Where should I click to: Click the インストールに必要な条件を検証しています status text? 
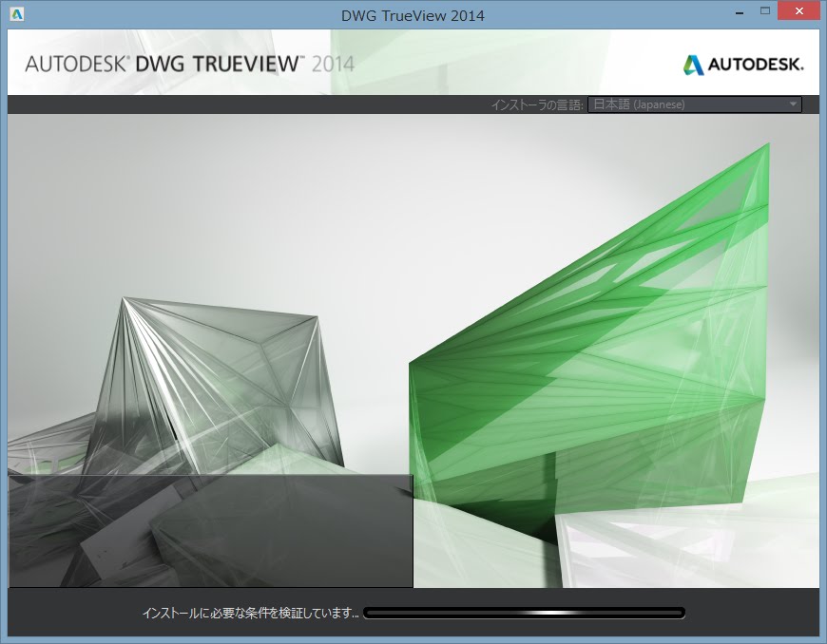(251, 613)
